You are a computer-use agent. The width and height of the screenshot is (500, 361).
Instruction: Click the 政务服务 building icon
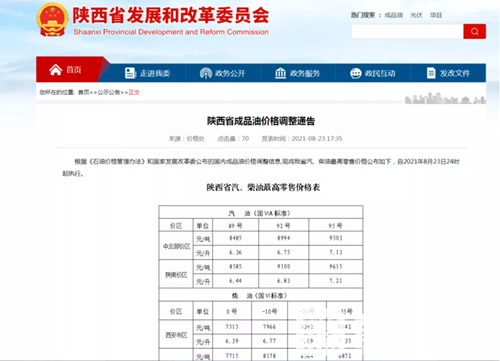[x=280, y=73]
